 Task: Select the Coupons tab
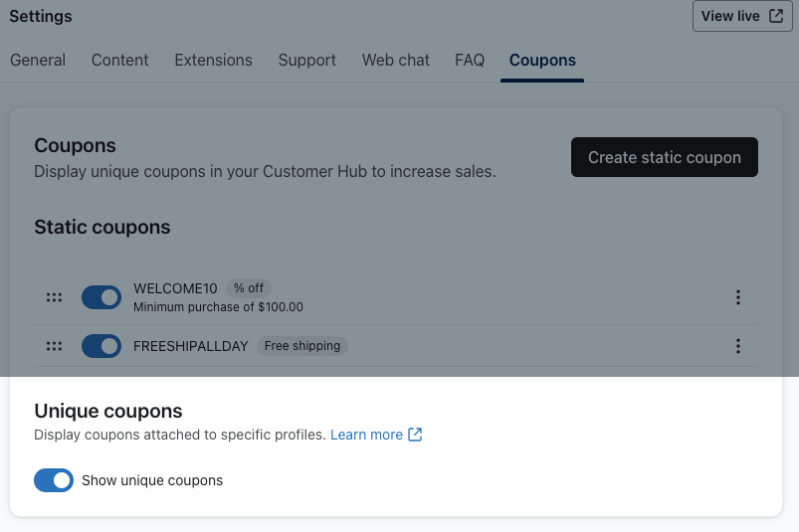pos(542,60)
